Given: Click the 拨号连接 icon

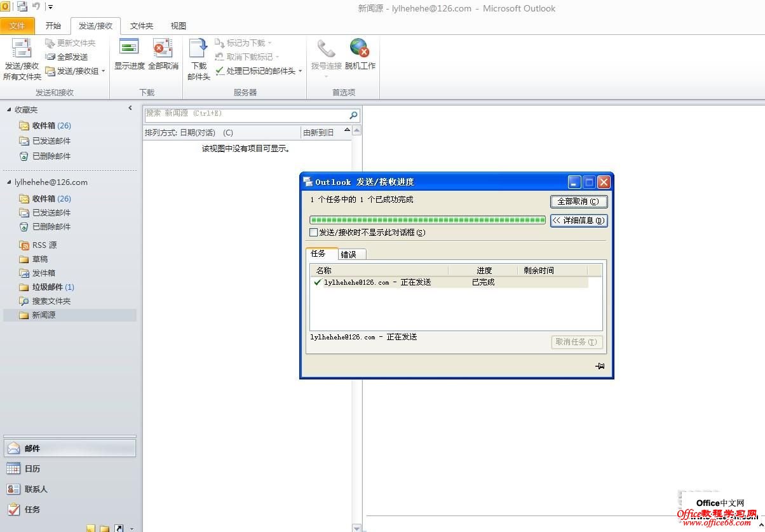Looking at the screenshot, I should click(x=325, y=57).
